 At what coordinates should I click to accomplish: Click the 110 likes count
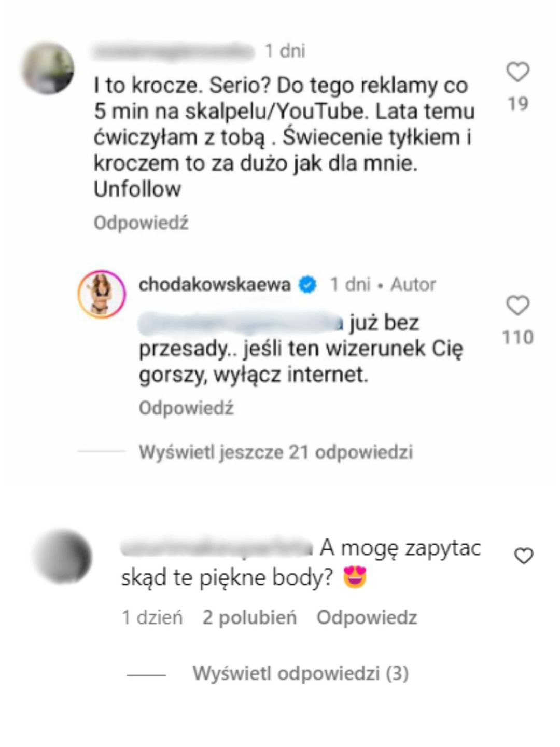point(517,337)
